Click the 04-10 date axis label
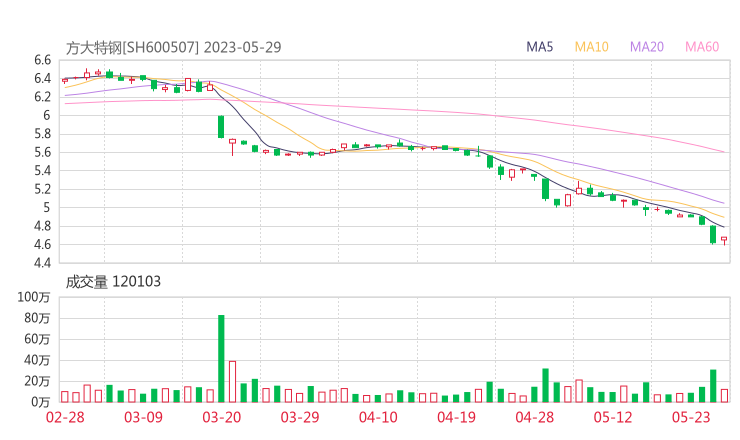This screenshot has width=740, height=440. click(378, 417)
